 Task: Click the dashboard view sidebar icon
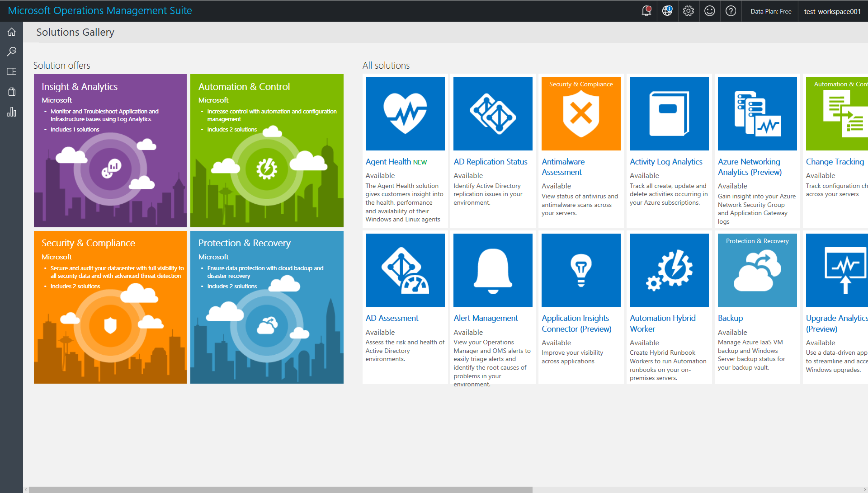[12, 71]
